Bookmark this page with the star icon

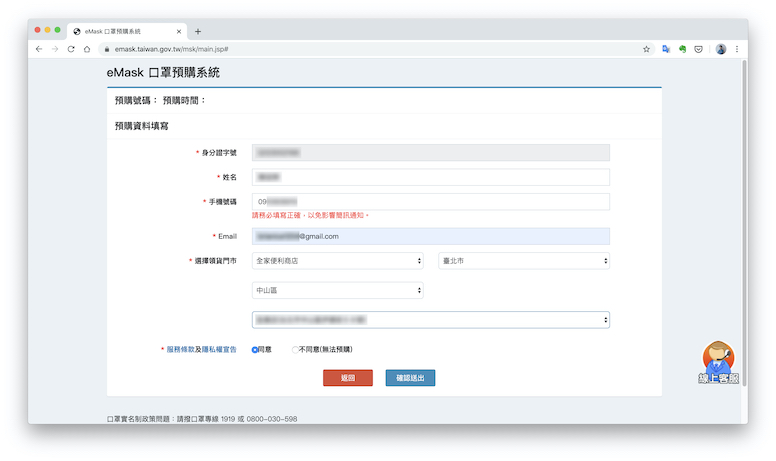(x=646, y=49)
